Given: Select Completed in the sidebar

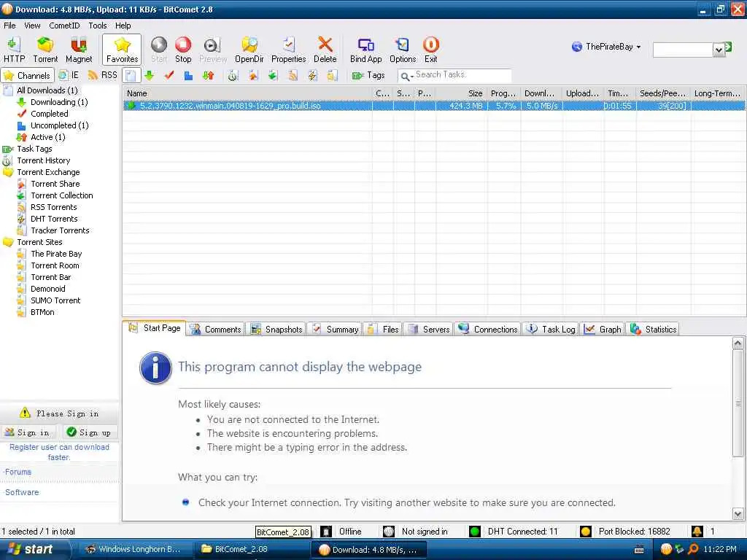Looking at the screenshot, I should (50, 114).
